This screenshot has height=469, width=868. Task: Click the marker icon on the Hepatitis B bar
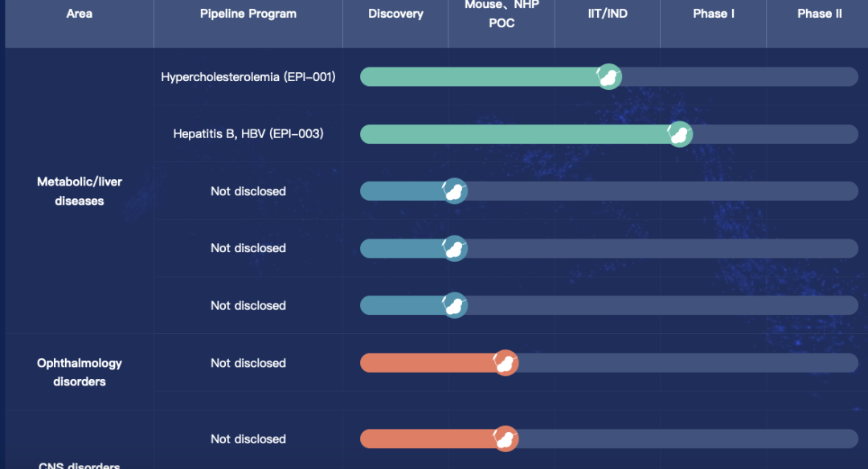[679, 134]
